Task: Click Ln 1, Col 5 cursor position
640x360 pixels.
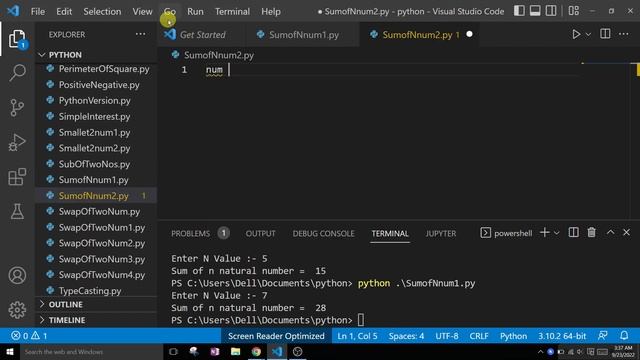Action: coord(357,336)
